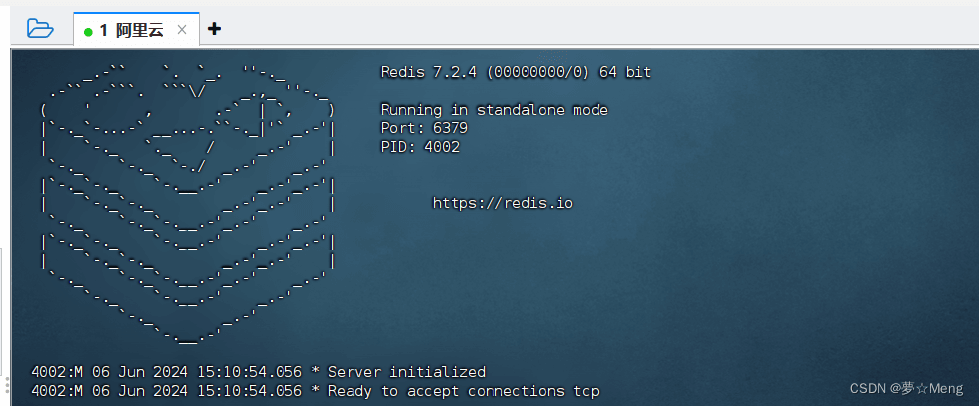This screenshot has height=406, width=979.
Task: Click the 4002:M prefix on last log line
Action: point(57,392)
